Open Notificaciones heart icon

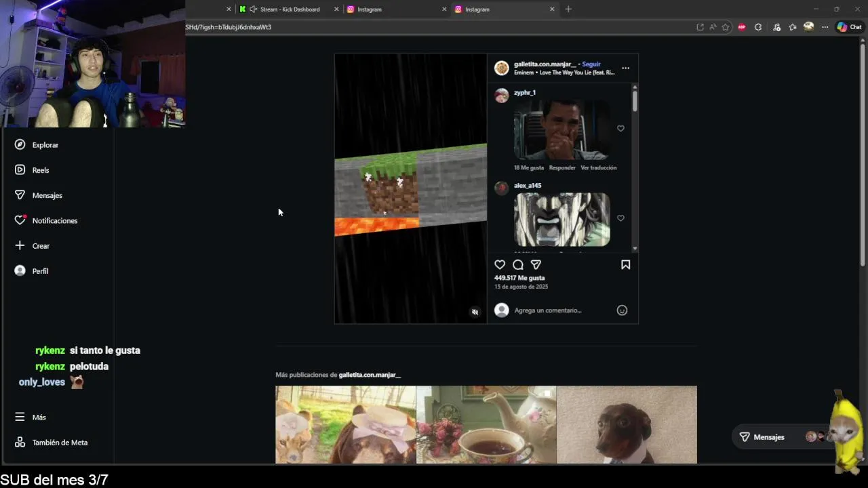20,220
